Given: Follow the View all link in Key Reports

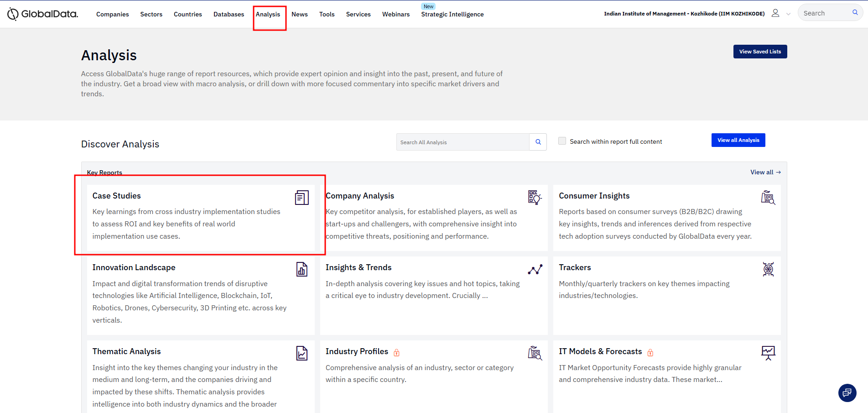Looking at the screenshot, I should tap(765, 172).
